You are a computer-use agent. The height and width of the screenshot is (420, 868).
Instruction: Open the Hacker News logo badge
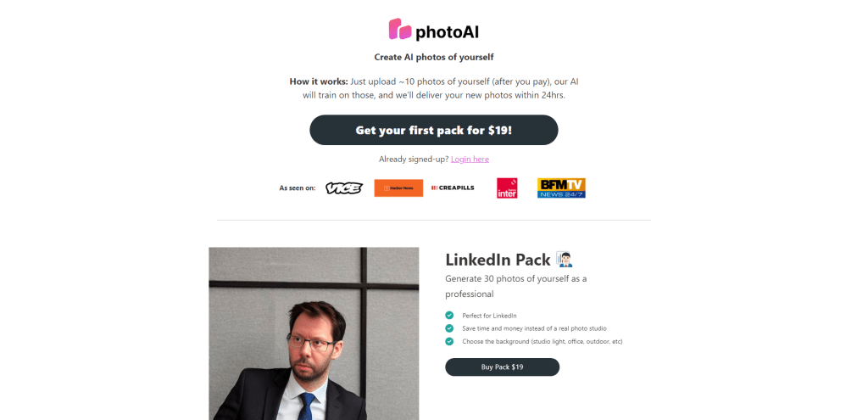tap(398, 188)
